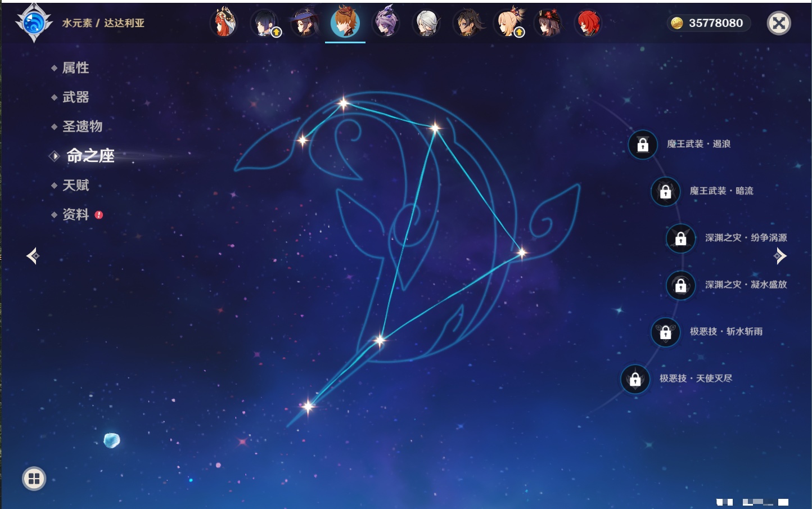Viewport: 812px width, 509px height.
Task: Switch to Mona with the witch hat
Action: [304, 23]
